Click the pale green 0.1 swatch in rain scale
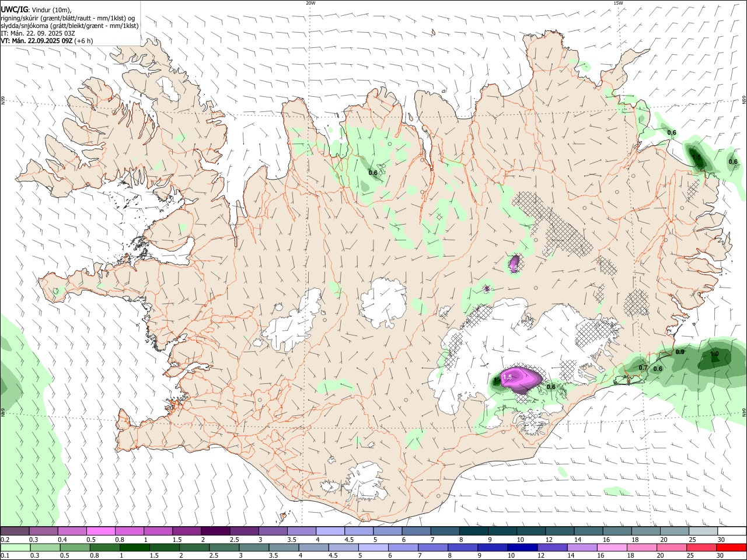The height and width of the screenshot is (560, 747). (15, 547)
